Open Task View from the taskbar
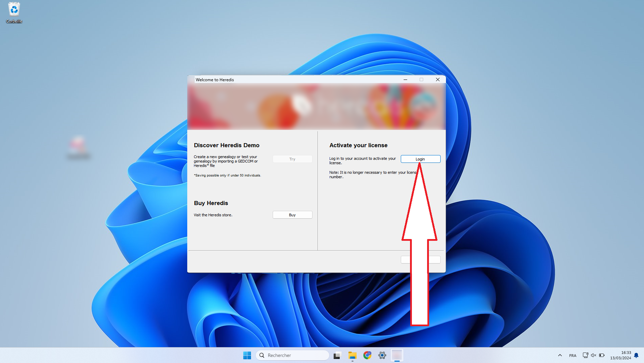Image resolution: width=644 pixels, height=363 pixels. 337,355
